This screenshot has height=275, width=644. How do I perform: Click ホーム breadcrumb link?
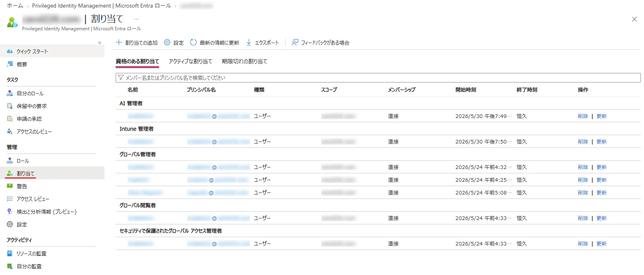tap(15, 6)
